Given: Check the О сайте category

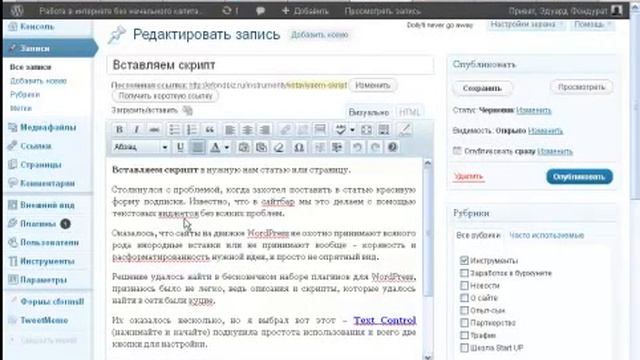Looking at the screenshot, I should tap(464, 298).
